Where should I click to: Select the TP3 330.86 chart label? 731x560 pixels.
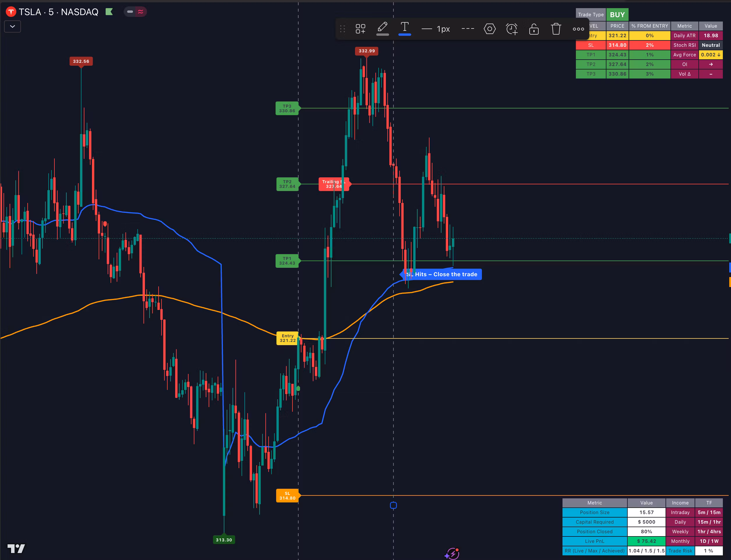(x=287, y=108)
